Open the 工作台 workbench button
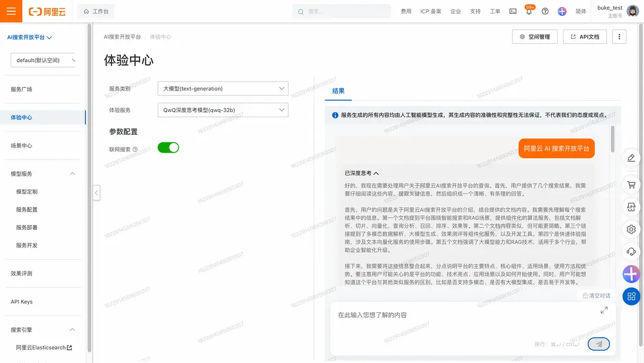Image resolution: width=644 pixels, height=363 pixels. (x=96, y=12)
